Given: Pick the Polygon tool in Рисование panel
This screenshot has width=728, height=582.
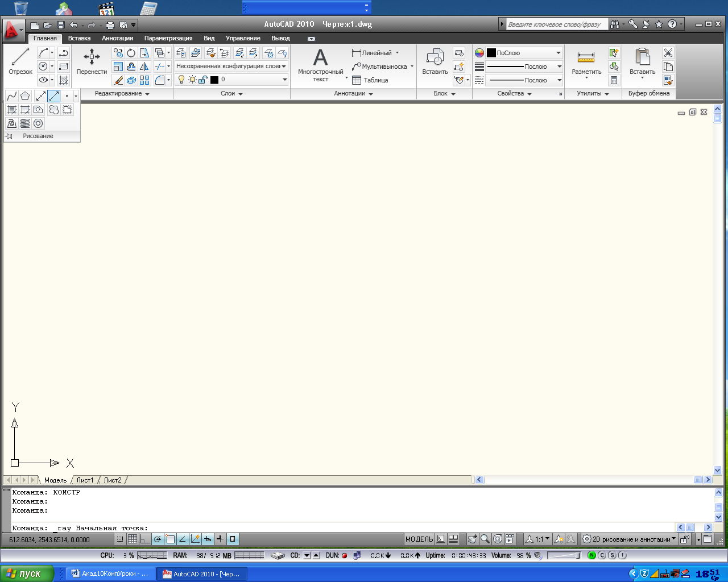Looking at the screenshot, I should click(25, 96).
